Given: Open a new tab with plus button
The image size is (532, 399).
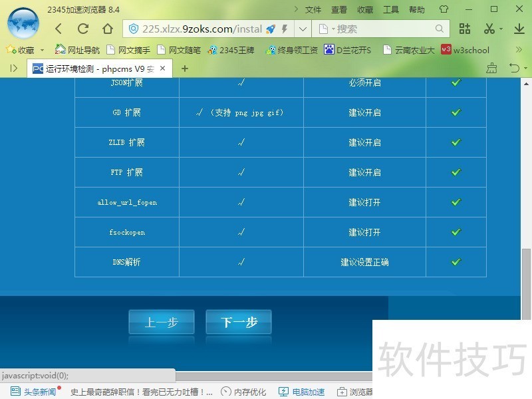Looking at the screenshot, I should point(185,68).
